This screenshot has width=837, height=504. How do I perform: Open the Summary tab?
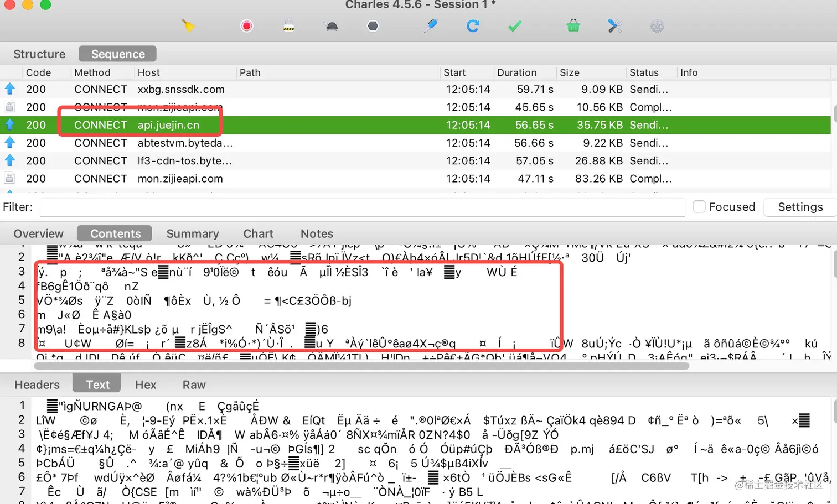click(193, 233)
